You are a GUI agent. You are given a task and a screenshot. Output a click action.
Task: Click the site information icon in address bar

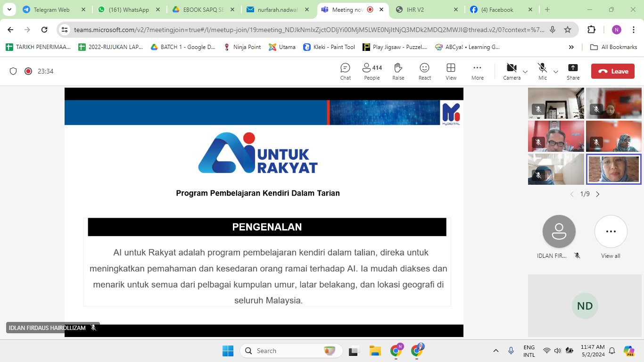pos(65,30)
